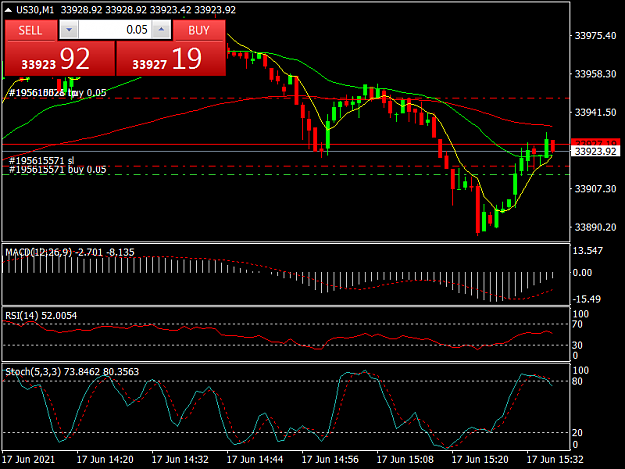625x469 pixels.
Task: Click the 33975.40 price axis label
Action: click(596, 36)
